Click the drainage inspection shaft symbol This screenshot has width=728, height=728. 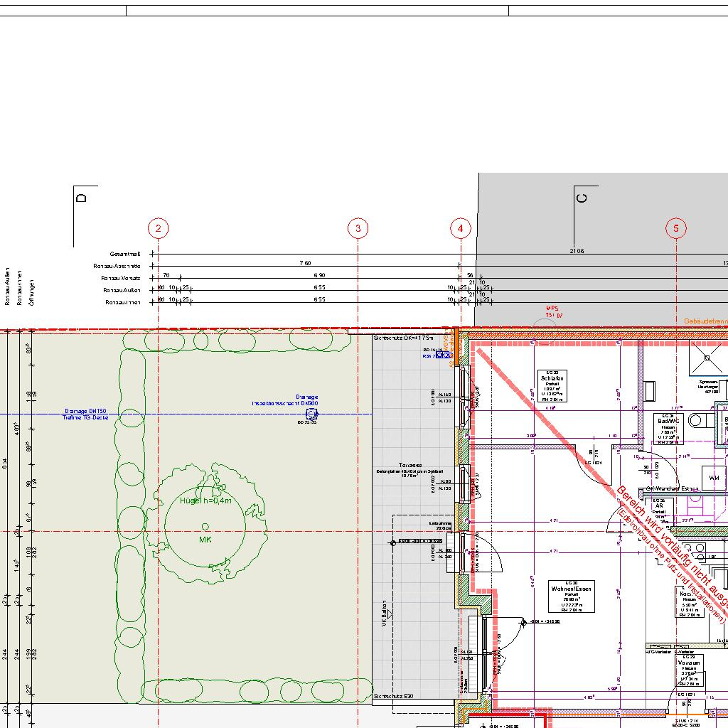pos(311,414)
